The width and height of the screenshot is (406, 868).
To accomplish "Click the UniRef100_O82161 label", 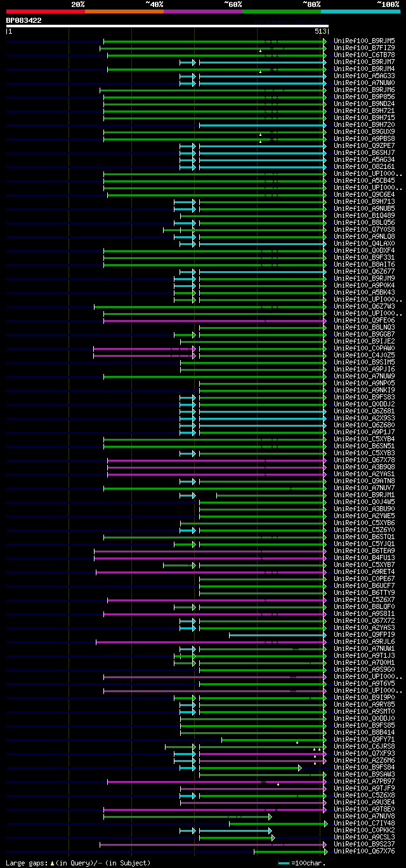I will 365,166.
